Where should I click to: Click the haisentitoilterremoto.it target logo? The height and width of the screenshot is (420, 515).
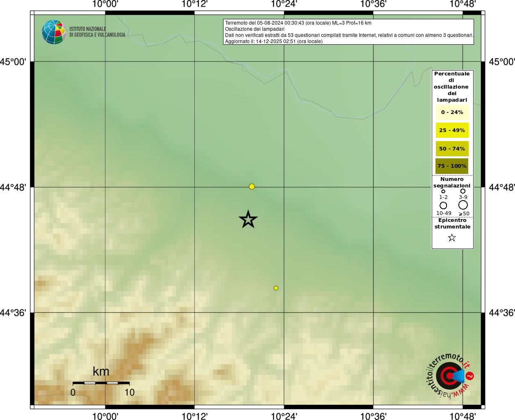450,375
